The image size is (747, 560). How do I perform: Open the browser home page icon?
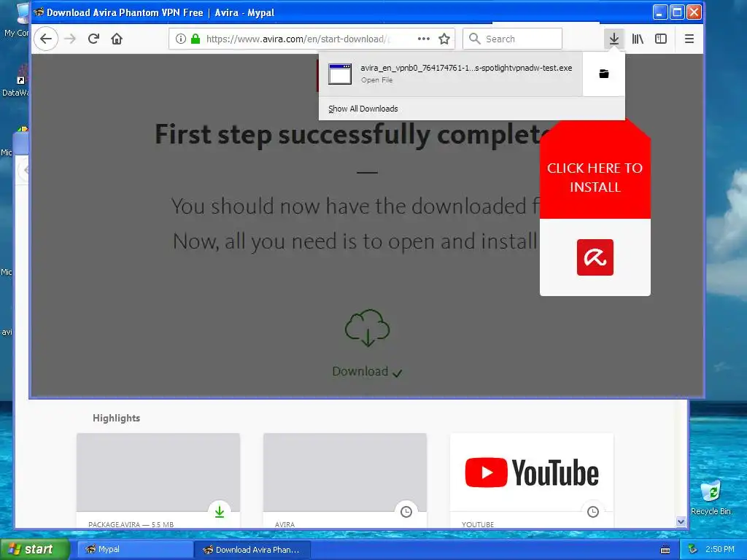point(117,39)
